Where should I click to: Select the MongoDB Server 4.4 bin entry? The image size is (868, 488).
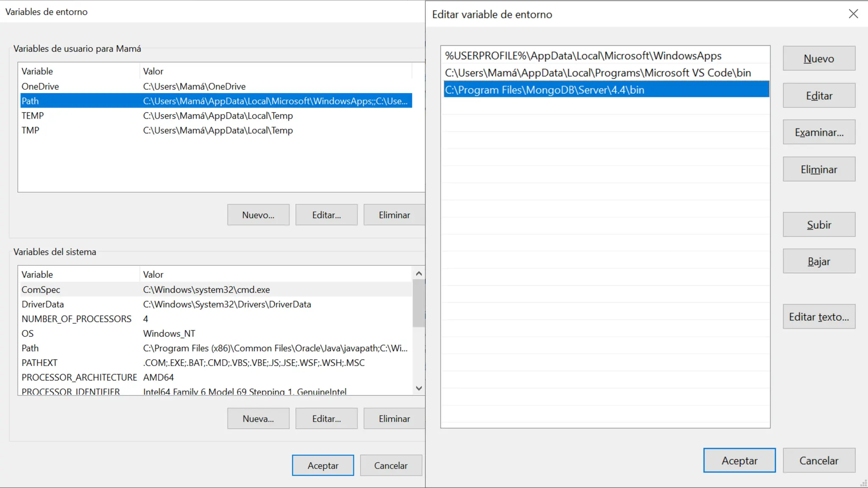click(x=544, y=90)
